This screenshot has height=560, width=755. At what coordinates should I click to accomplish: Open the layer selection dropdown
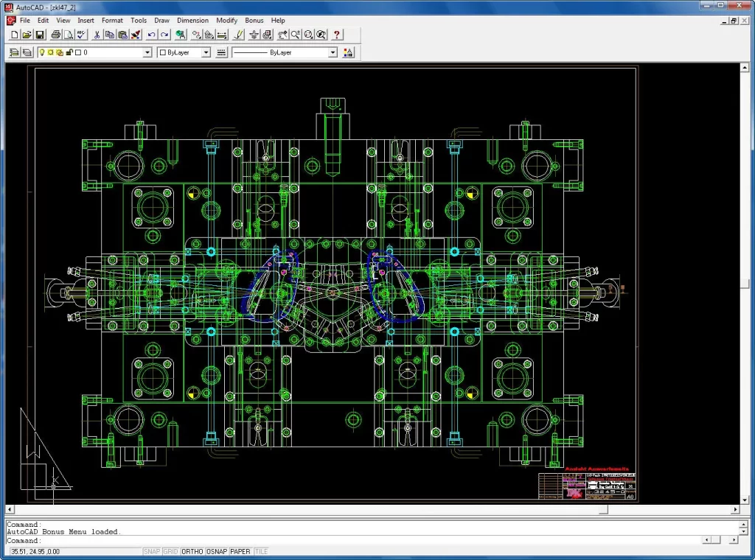147,52
